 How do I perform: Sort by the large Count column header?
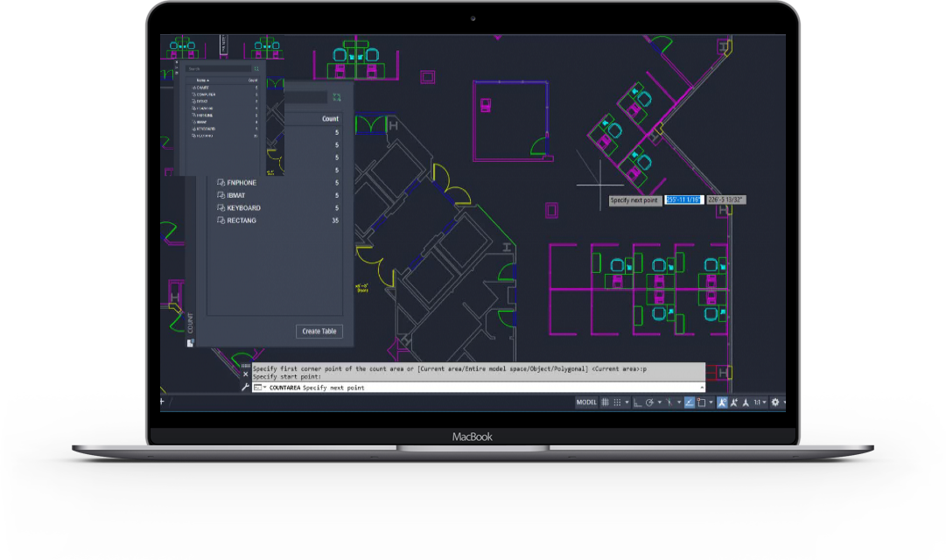pyautogui.click(x=330, y=119)
